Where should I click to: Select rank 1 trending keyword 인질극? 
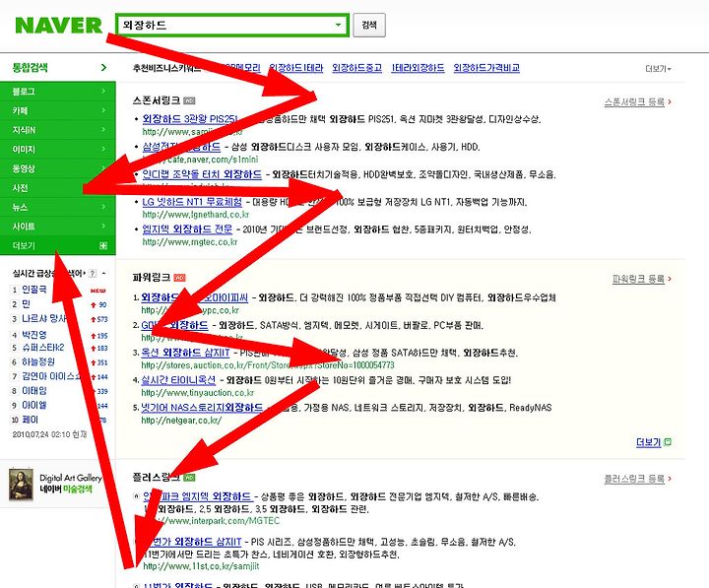[34, 290]
